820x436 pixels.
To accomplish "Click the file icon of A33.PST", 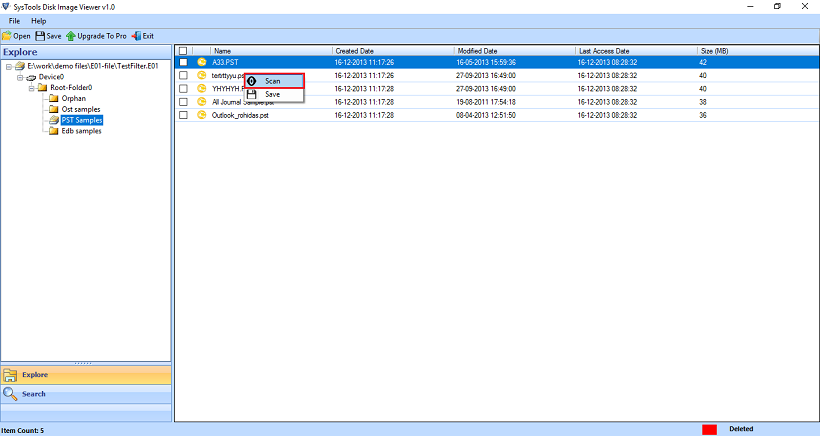I will tap(201, 62).
